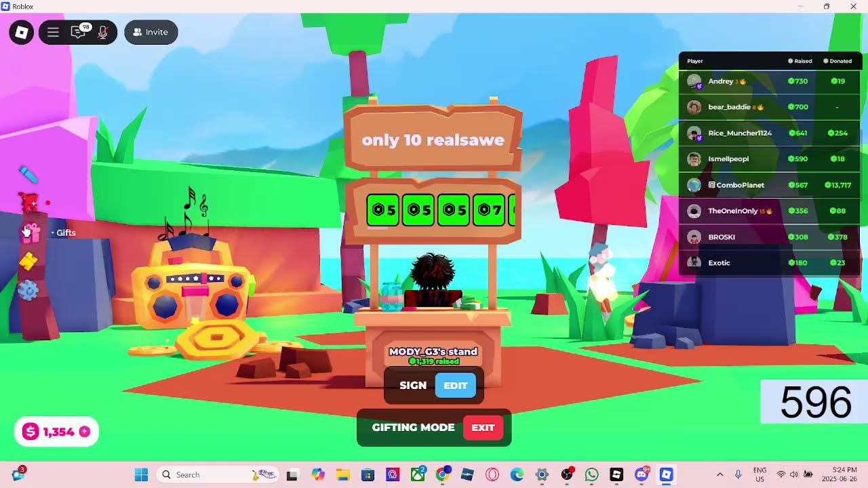
Task: Select the second 5 Robux donation button
Action: click(x=418, y=210)
